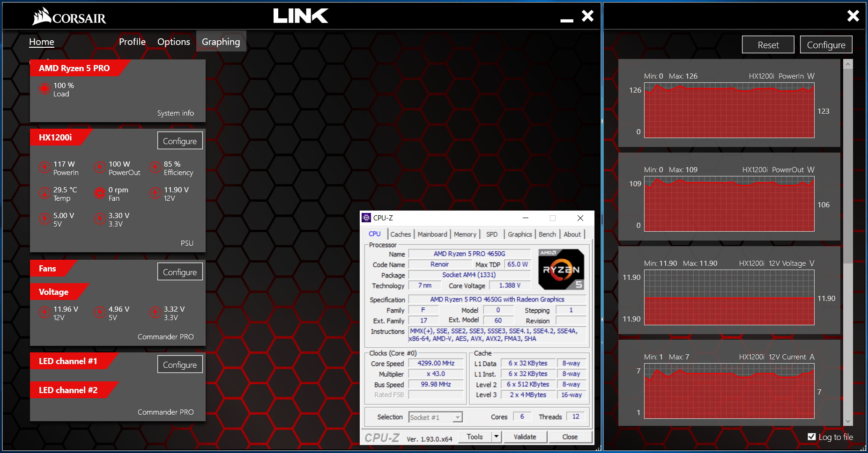868x453 pixels.
Task: Click the Bus Speed value 99.98 MHz
Action: tap(436, 384)
